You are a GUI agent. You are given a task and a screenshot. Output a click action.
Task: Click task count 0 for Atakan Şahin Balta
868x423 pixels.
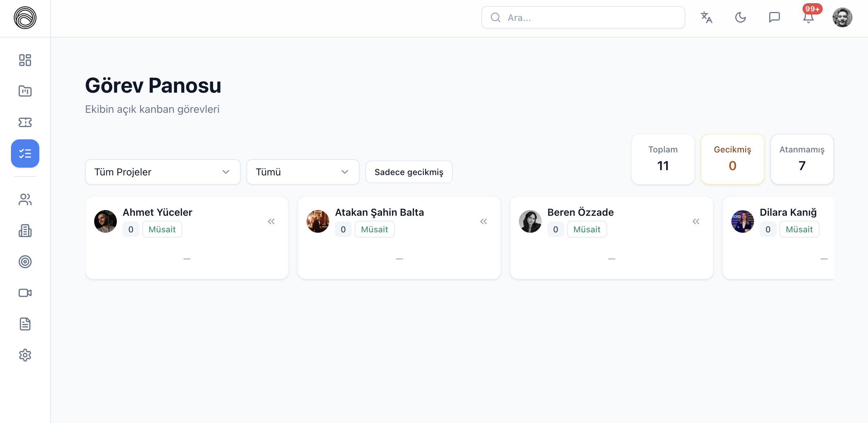[x=343, y=229]
